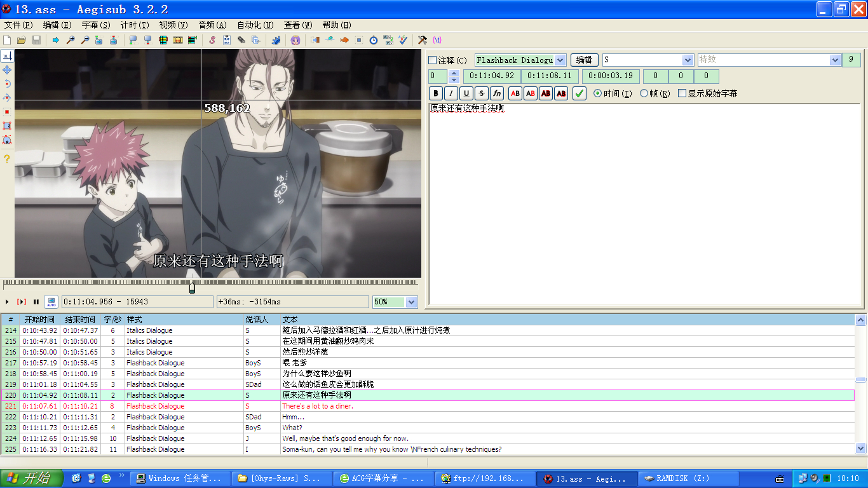
Task: Open the Attachments paperclip icon
Action: [241, 40]
